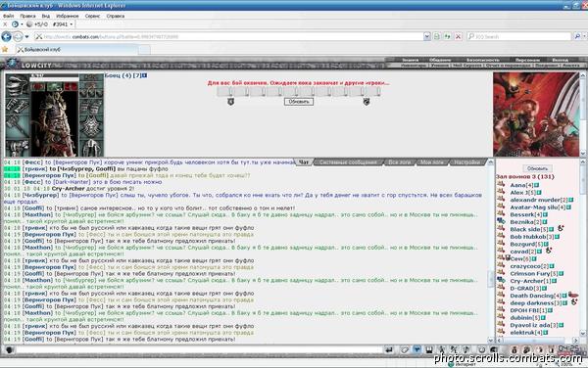Open the Правка menu

coord(27,16)
